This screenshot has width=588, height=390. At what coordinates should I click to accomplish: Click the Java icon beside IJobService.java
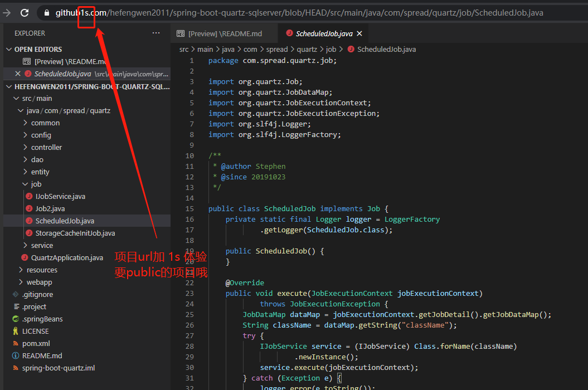[29, 196]
